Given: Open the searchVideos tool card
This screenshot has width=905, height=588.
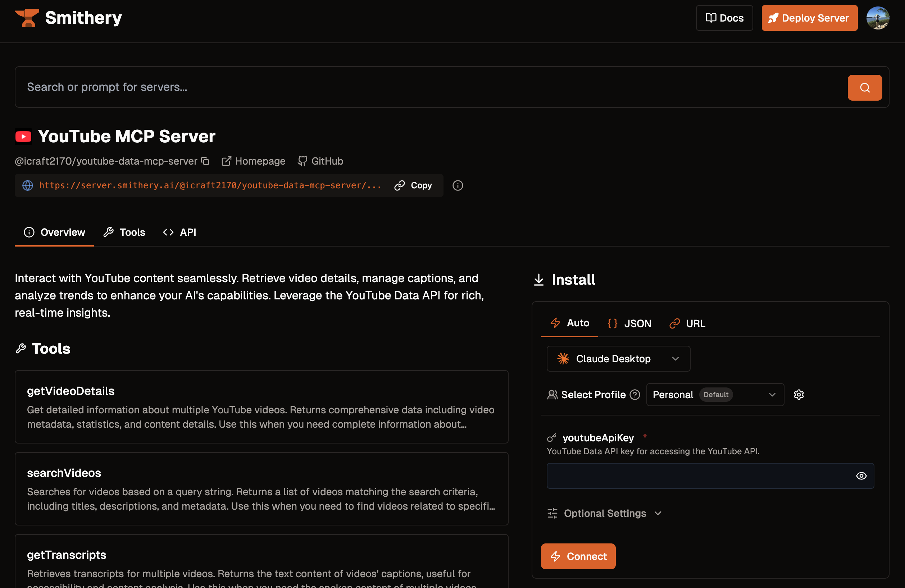Looking at the screenshot, I should tap(262, 489).
